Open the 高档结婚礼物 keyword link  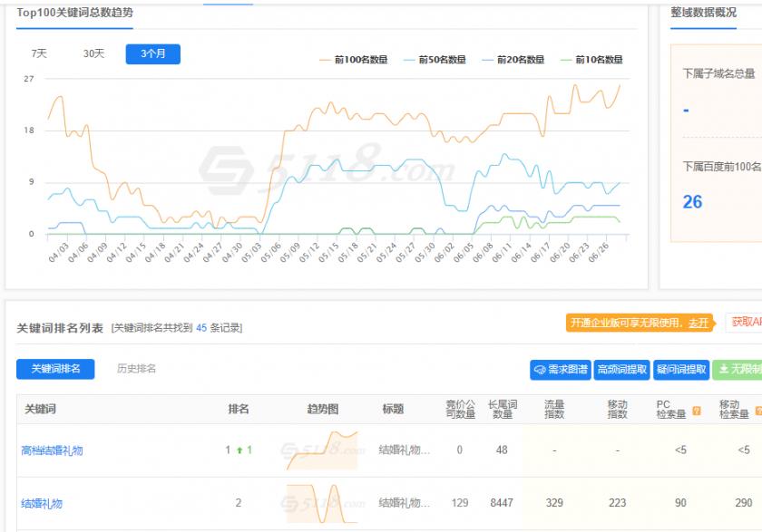tap(52, 450)
